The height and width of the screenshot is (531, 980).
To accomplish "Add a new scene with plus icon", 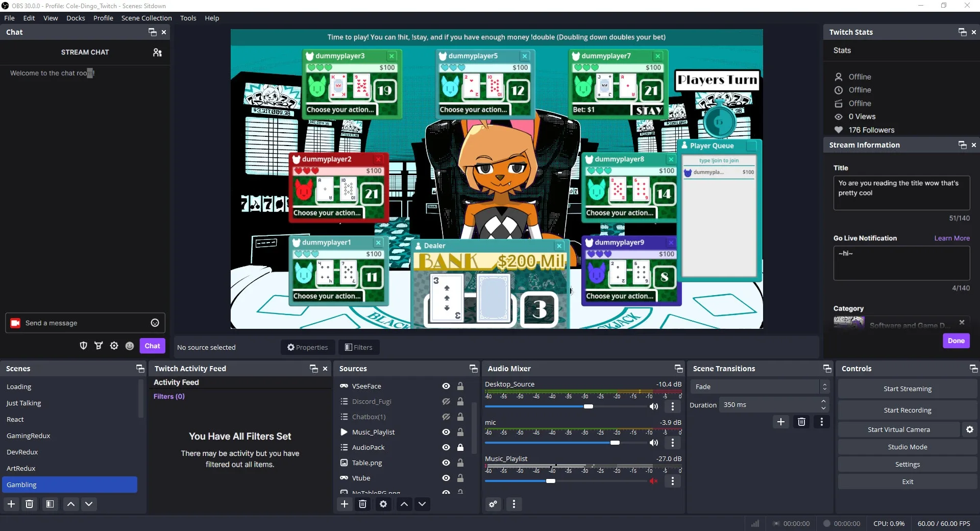I will coord(11,504).
